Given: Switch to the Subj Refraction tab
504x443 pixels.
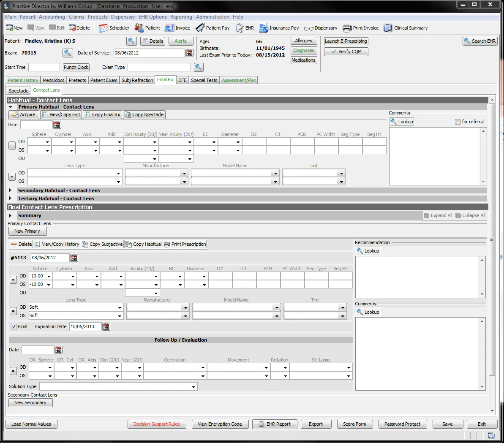Looking at the screenshot, I should (137, 80).
